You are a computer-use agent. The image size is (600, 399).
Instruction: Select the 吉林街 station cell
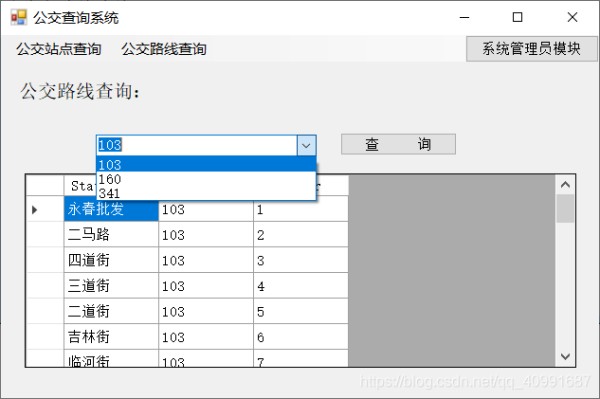click(x=111, y=337)
